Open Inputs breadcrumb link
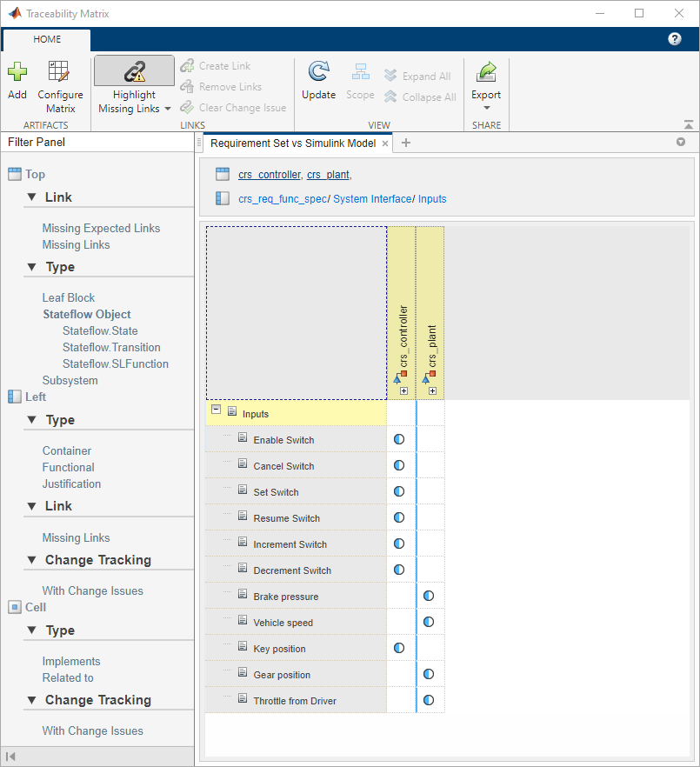Screen dimensions: 700x767 pyautogui.click(x=432, y=199)
